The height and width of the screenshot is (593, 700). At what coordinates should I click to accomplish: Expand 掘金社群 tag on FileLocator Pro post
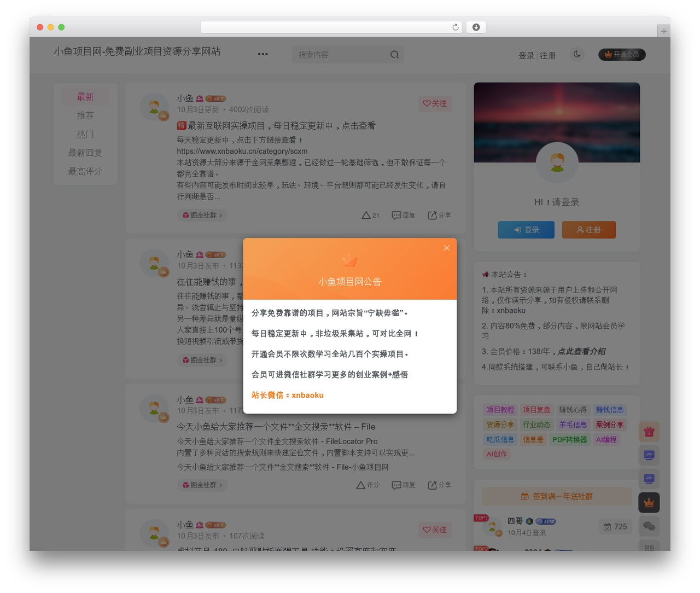coord(202,485)
